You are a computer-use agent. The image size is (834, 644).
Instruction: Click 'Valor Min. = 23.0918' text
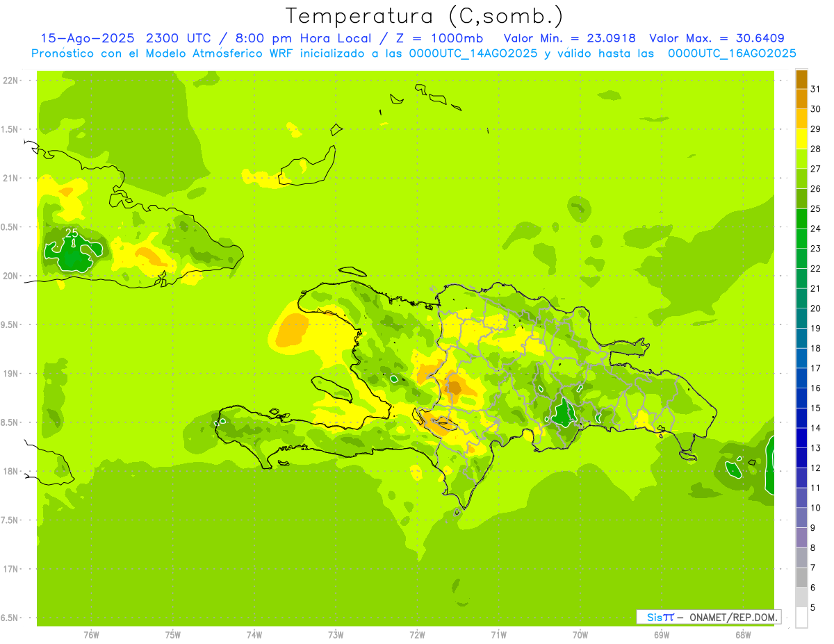click(570, 38)
